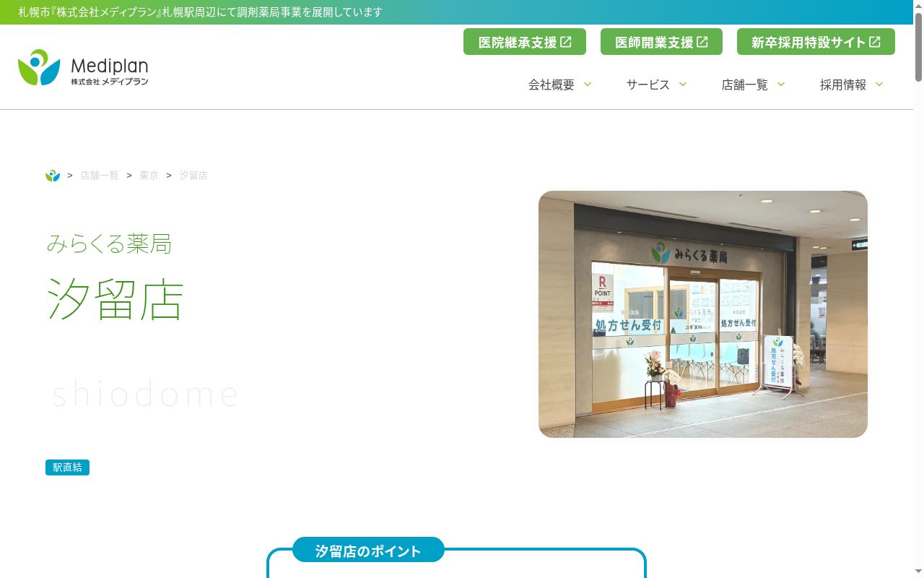
Task: Click the faint shiodome romanized text
Action: pyautogui.click(x=145, y=394)
